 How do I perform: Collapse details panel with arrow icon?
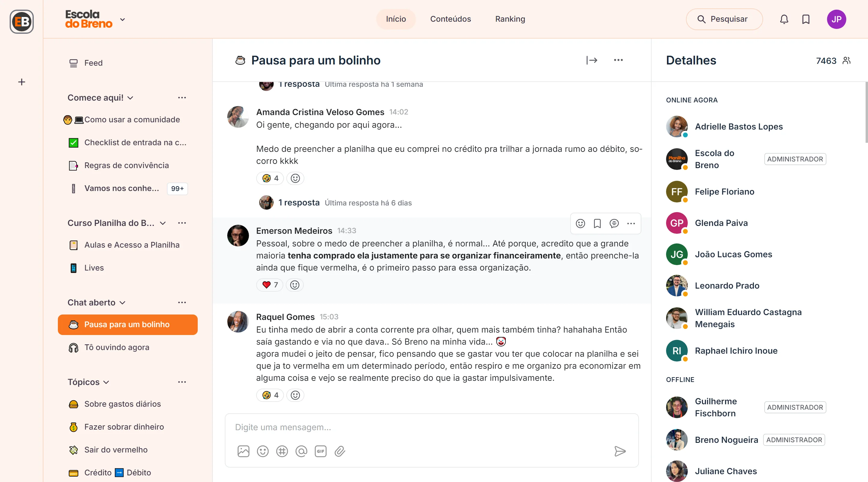pyautogui.click(x=591, y=60)
